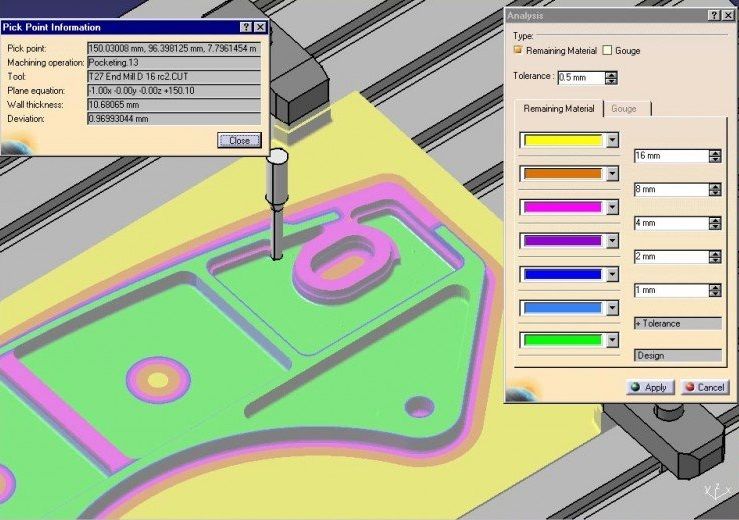The width and height of the screenshot is (739, 520).
Task: Switch to the Gouge tab
Action: 623,108
